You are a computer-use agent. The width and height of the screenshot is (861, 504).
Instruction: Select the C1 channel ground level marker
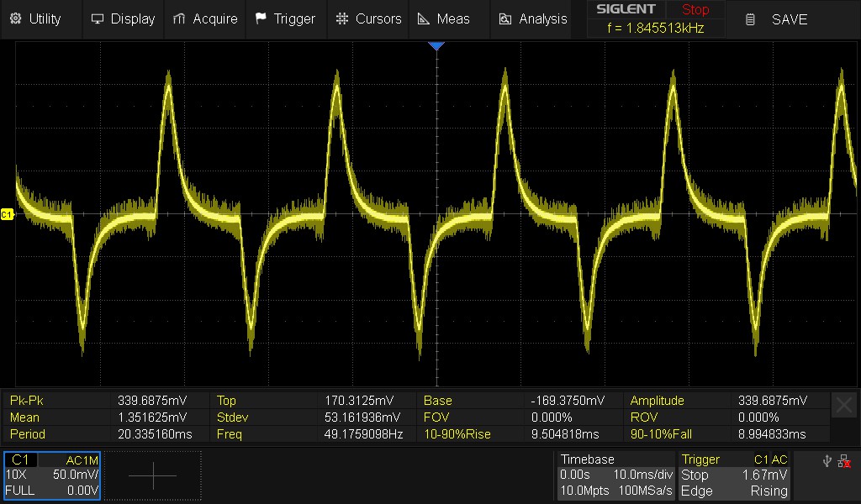[7, 214]
